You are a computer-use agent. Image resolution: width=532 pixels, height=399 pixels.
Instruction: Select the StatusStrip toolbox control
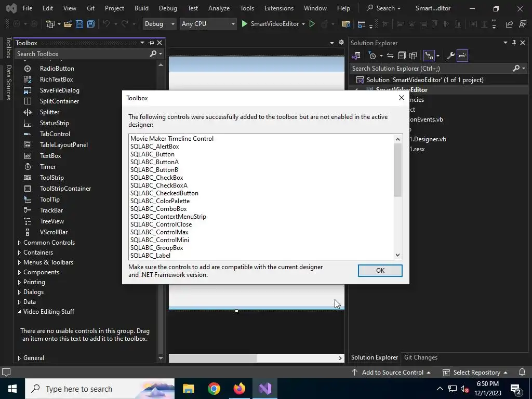54,123
